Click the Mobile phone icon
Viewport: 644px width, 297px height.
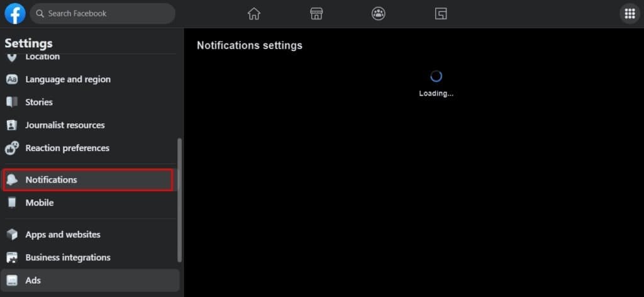(12, 203)
